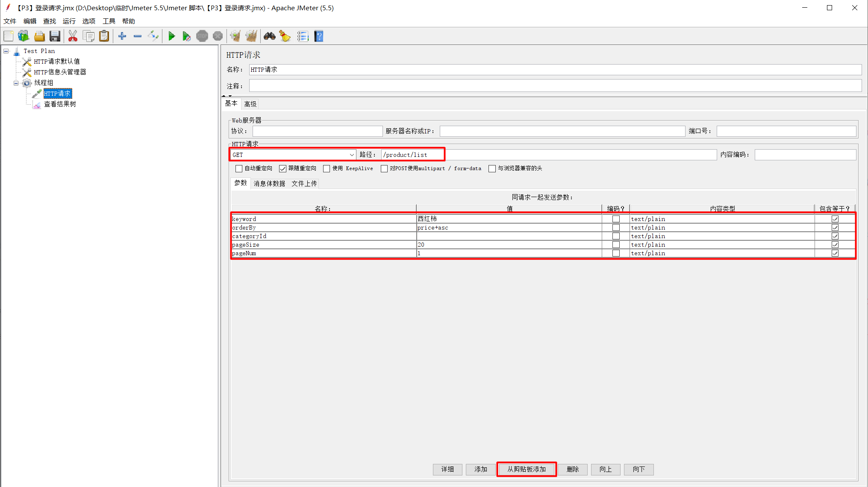Click the Clear All results icon
Screen dimensions: 868x487
pos(251,36)
